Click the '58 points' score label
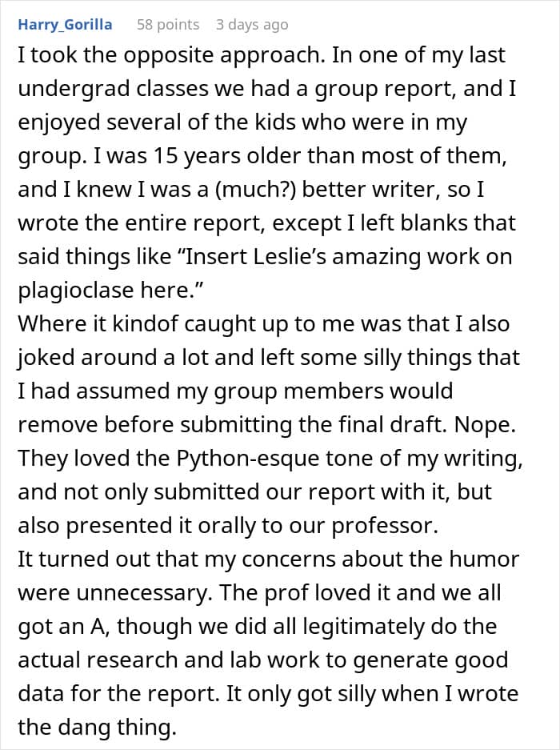The width and height of the screenshot is (560, 750). click(167, 25)
